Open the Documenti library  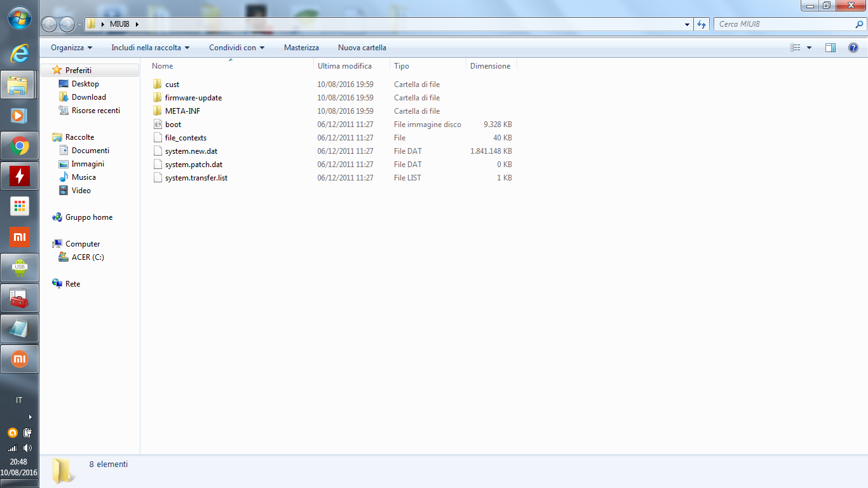click(x=90, y=151)
